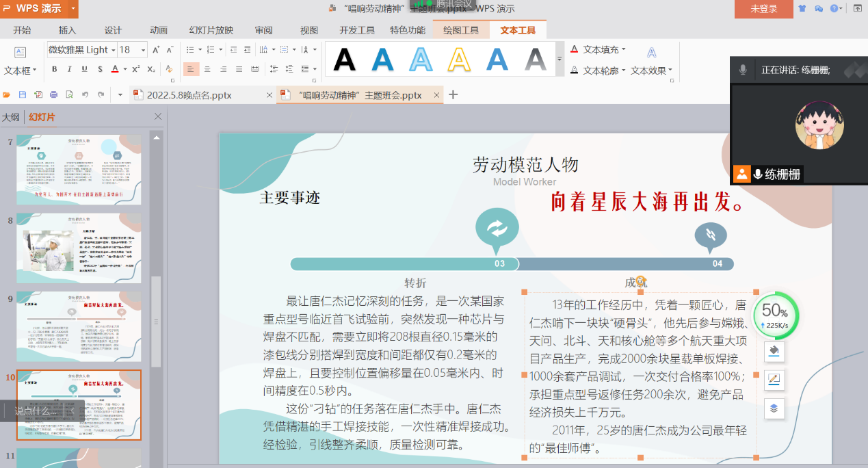Image resolution: width=868 pixels, height=468 pixels.
Task: Open the font color red swatch
Action: tap(115, 69)
